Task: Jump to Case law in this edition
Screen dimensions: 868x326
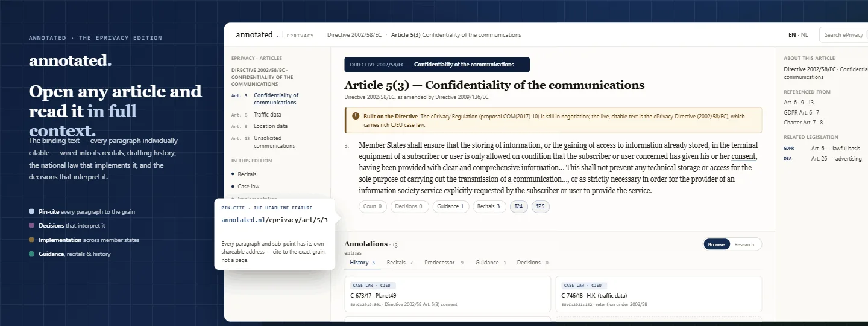Action: point(245,187)
